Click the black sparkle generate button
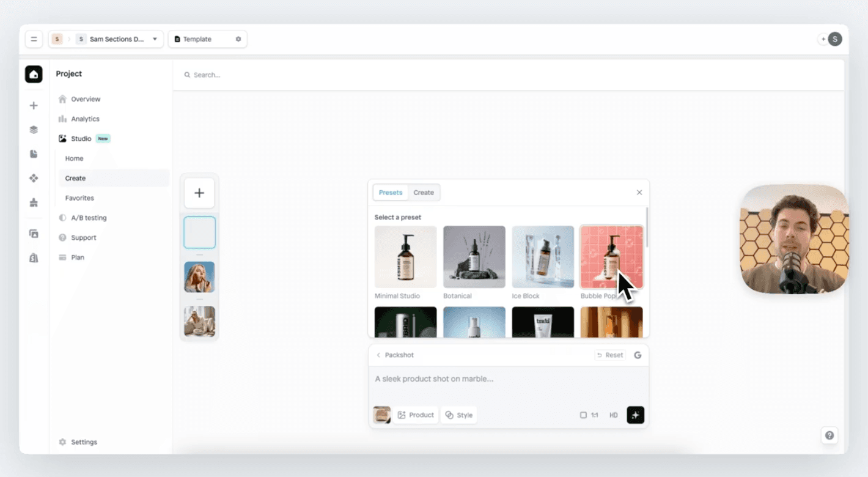 (636, 415)
